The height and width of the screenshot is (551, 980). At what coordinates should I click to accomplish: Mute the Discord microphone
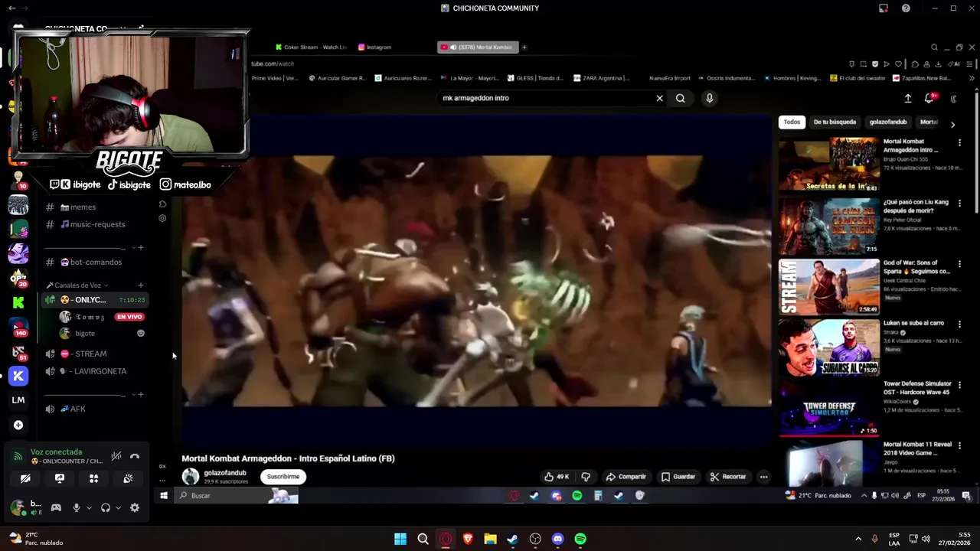tap(76, 507)
